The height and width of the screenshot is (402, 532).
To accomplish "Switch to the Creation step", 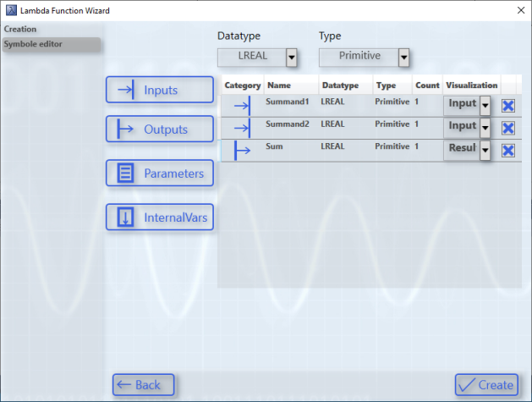I will (20, 30).
